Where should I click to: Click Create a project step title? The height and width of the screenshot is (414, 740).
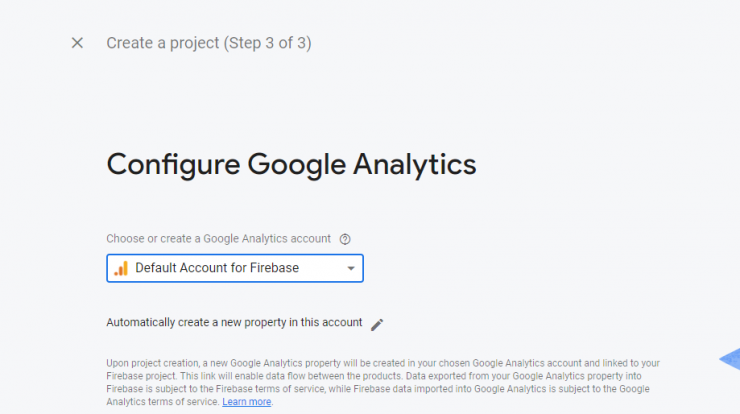[209, 43]
